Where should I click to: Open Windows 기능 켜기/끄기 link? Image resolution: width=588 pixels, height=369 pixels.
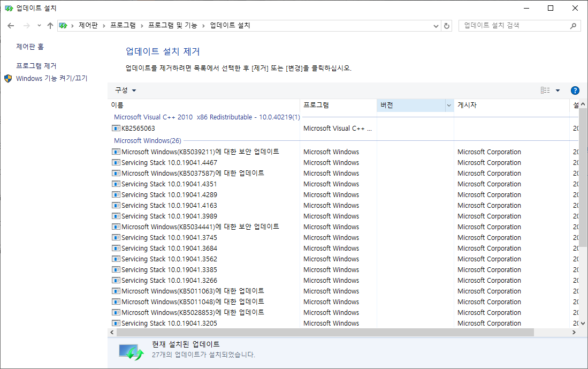pos(51,78)
